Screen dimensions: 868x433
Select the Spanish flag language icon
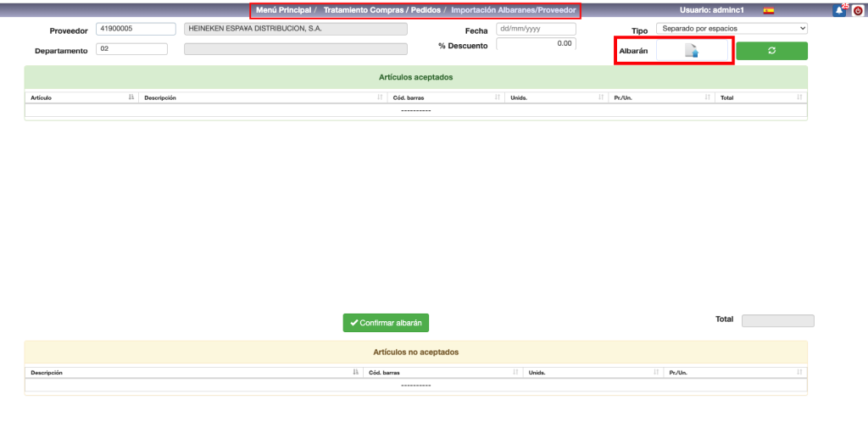point(769,10)
